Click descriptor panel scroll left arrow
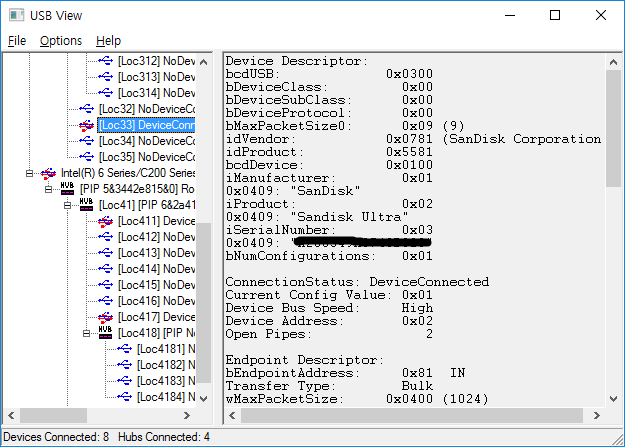 tap(232, 415)
